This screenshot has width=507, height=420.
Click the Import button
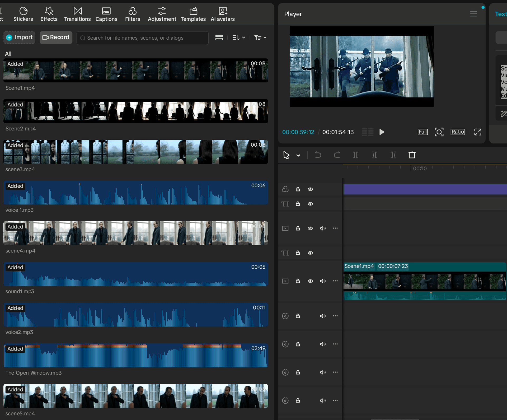(x=20, y=38)
